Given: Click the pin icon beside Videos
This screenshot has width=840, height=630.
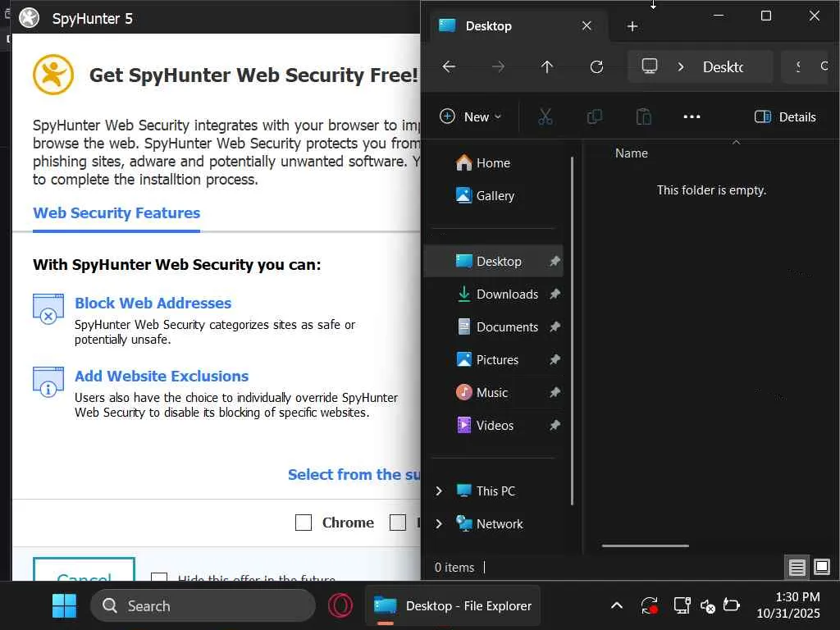Looking at the screenshot, I should coord(555,426).
